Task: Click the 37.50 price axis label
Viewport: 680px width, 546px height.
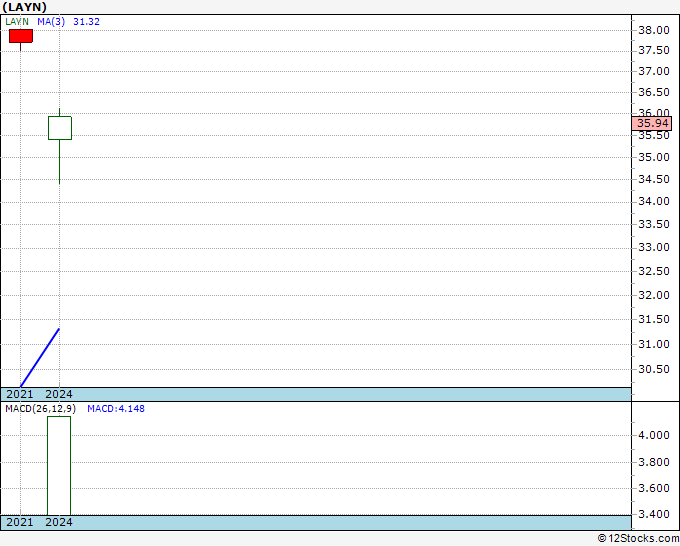Action: (x=654, y=50)
